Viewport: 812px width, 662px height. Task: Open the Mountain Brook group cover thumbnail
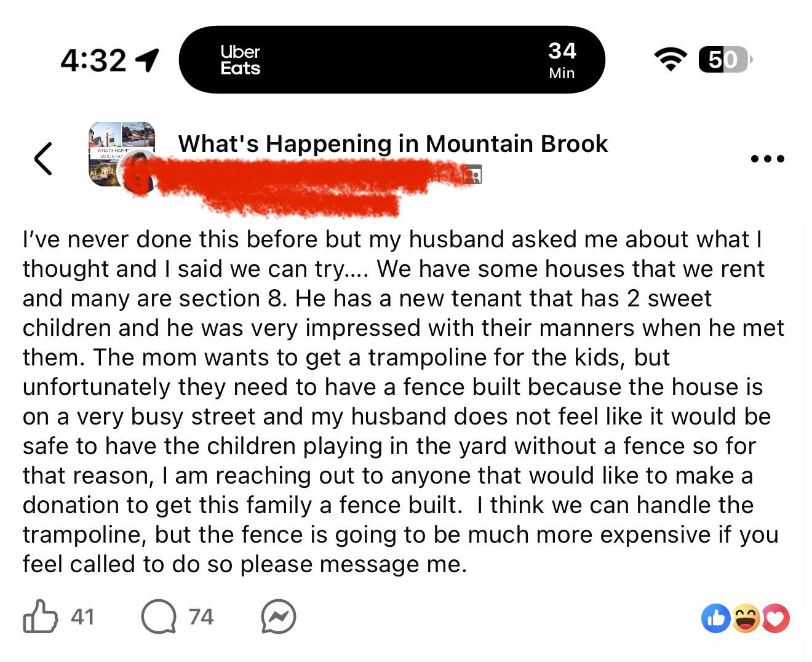[121, 154]
